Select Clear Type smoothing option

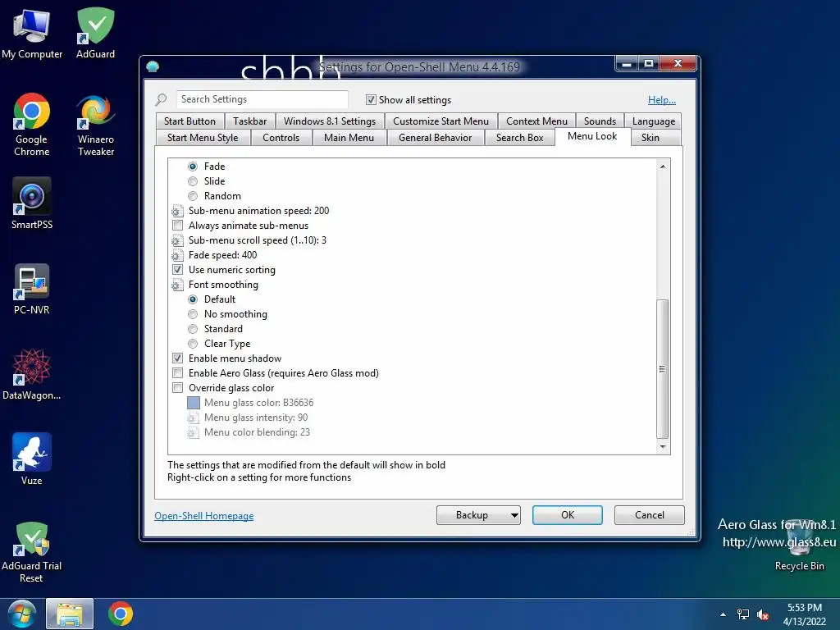pos(193,344)
